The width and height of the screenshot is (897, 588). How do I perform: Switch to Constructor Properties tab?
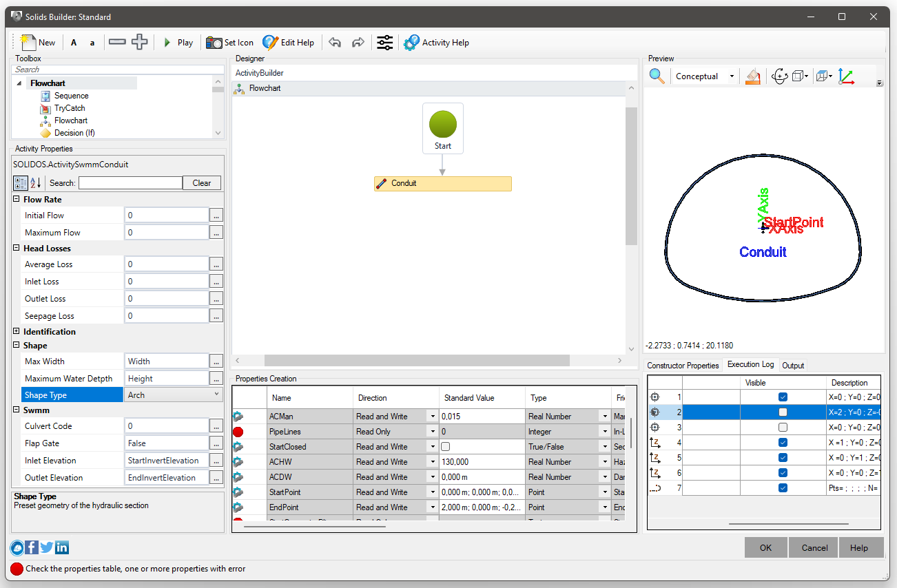[683, 366]
